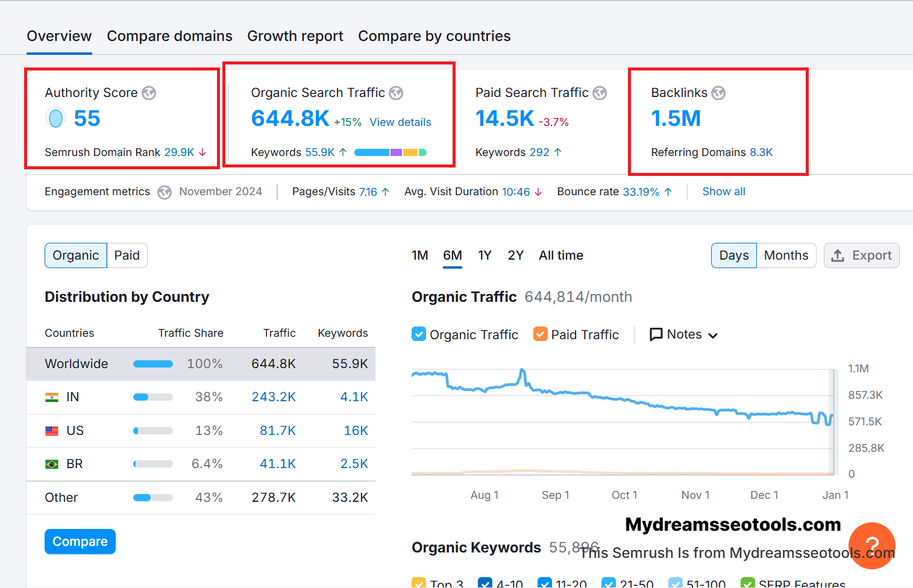Open paid Keywords 292 link
The height and width of the screenshot is (588, 913).
539,152
